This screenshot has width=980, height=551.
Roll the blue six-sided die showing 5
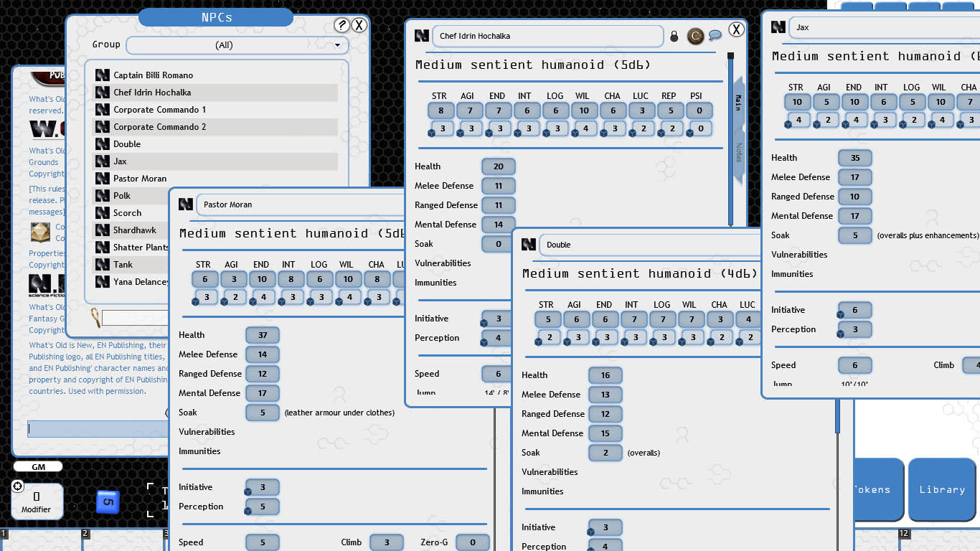click(x=108, y=502)
